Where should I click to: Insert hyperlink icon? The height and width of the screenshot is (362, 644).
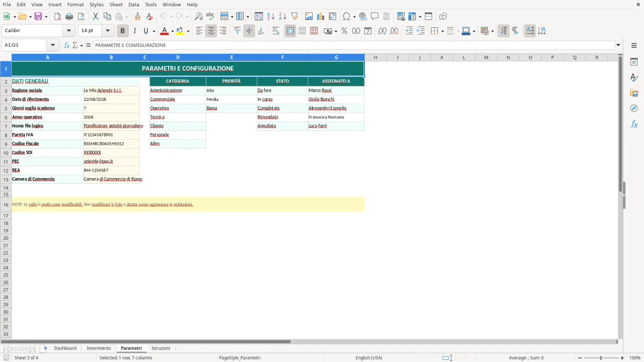[363, 17]
